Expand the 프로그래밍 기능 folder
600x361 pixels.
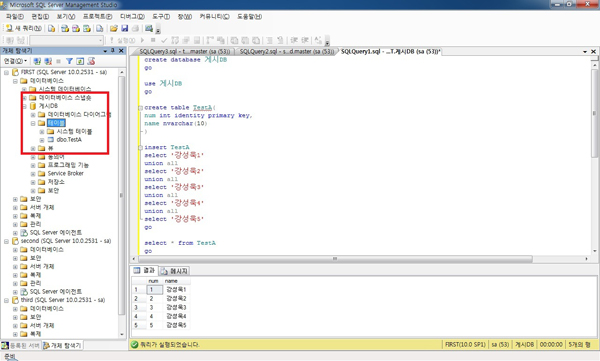click(x=33, y=165)
